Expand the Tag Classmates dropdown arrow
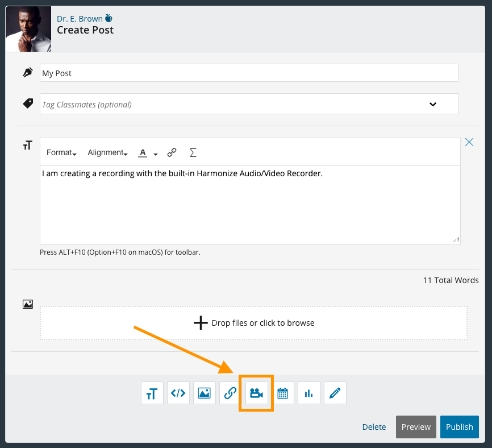 click(432, 104)
